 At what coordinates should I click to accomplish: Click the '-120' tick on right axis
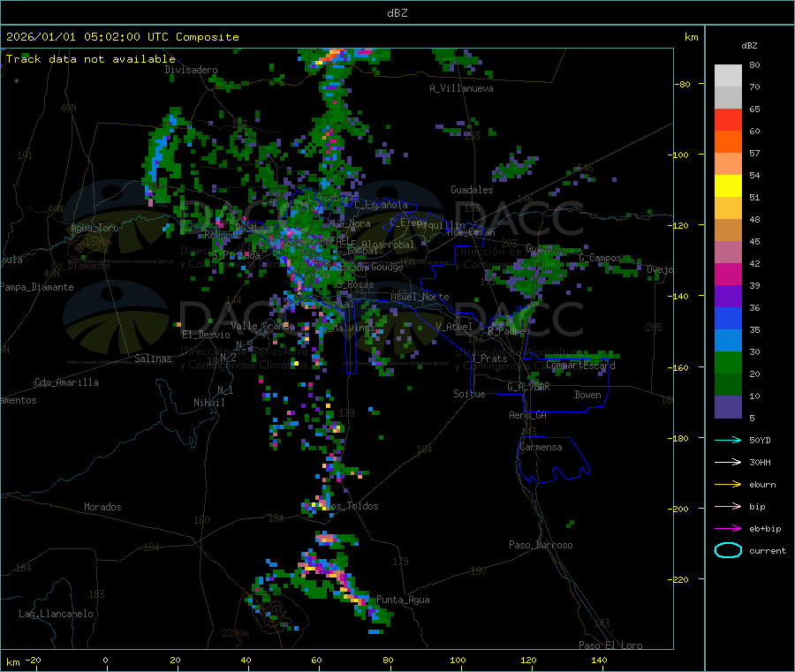tap(678, 225)
